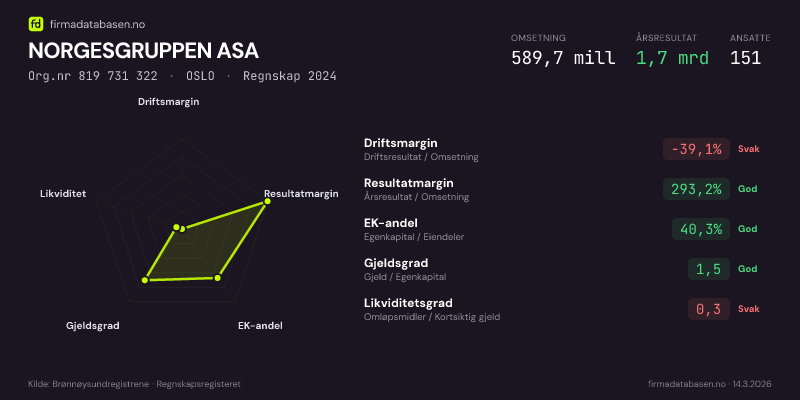The image size is (800, 400).
Task: Click the -39,1% Driftsmargin value badge
Action: (x=697, y=149)
